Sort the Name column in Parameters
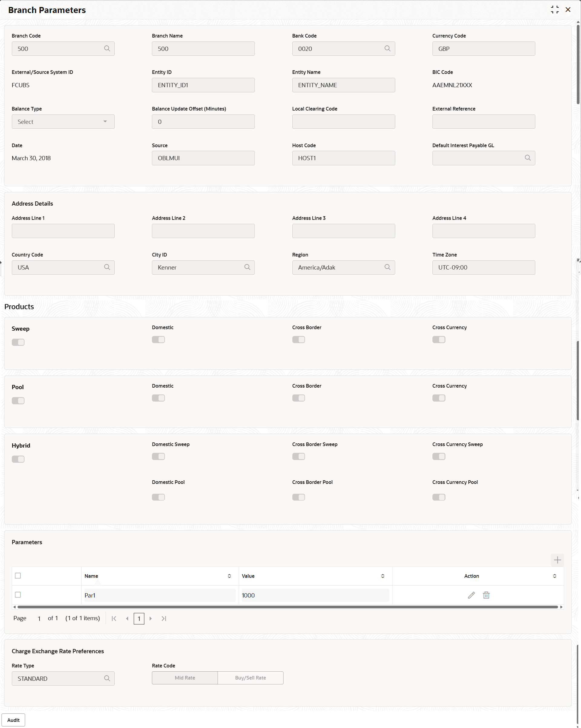Viewport: 581px width, 728px height. pos(229,576)
